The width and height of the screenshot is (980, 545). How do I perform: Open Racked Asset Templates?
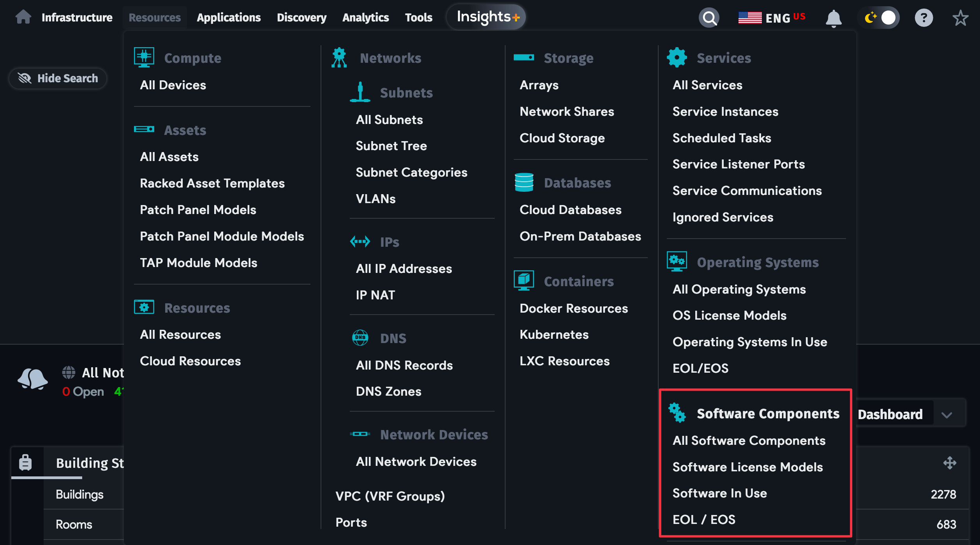click(212, 183)
